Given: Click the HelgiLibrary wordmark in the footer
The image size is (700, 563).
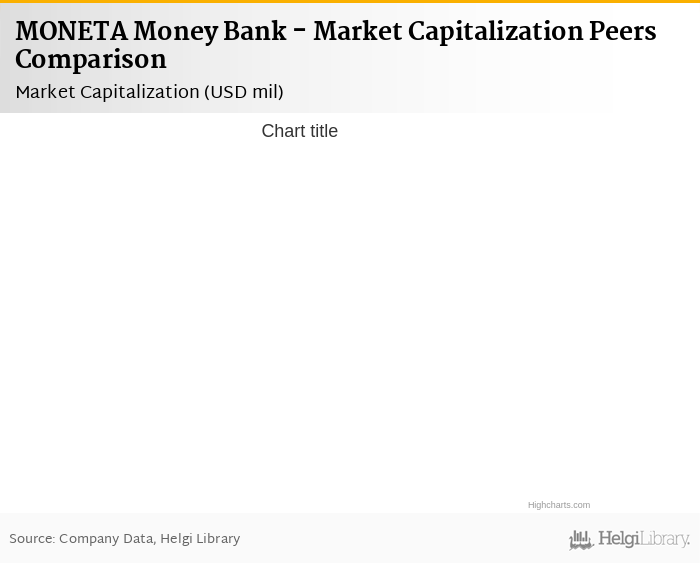Looking at the screenshot, I should pos(644,539).
